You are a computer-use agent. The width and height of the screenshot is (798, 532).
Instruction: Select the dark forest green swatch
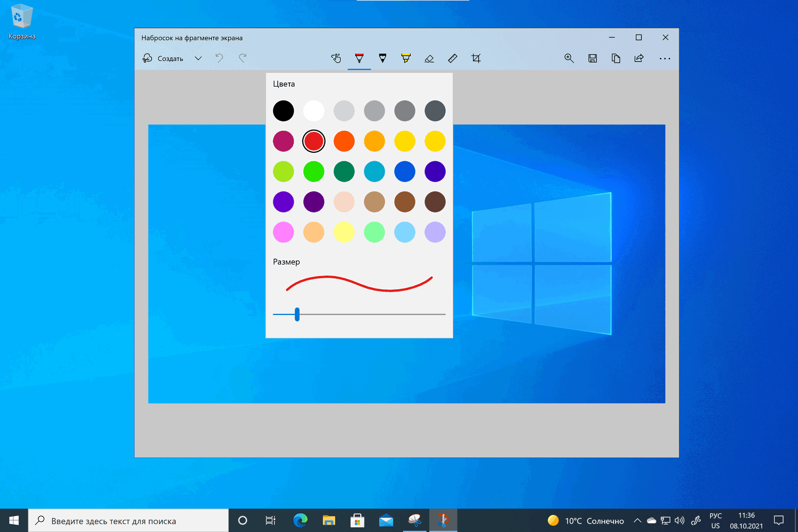tap(344, 171)
